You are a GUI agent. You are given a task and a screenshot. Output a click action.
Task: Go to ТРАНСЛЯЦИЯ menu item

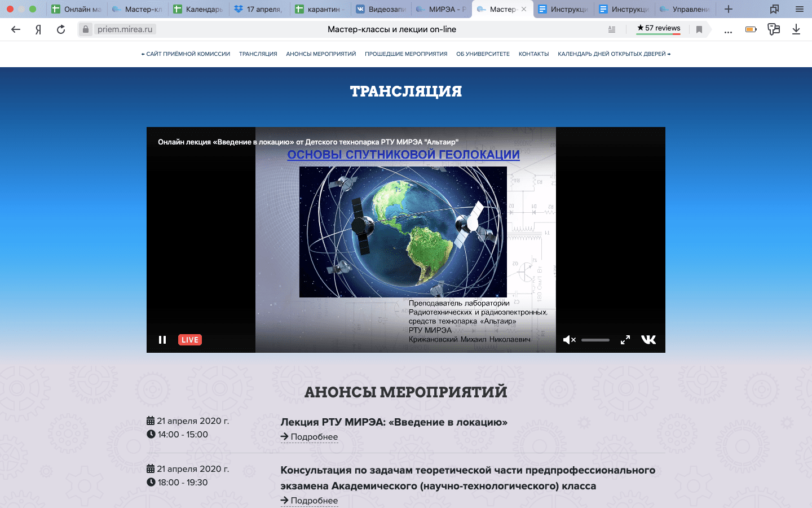pos(258,54)
